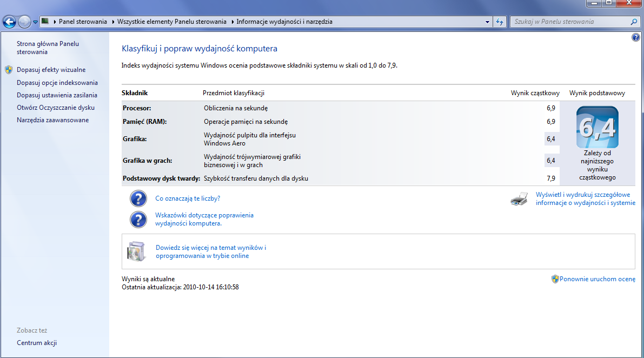Click the shield icon beside Dopasuj efekty wizualne
The width and height of the screenshot is (644, 358).
(9, 70)
